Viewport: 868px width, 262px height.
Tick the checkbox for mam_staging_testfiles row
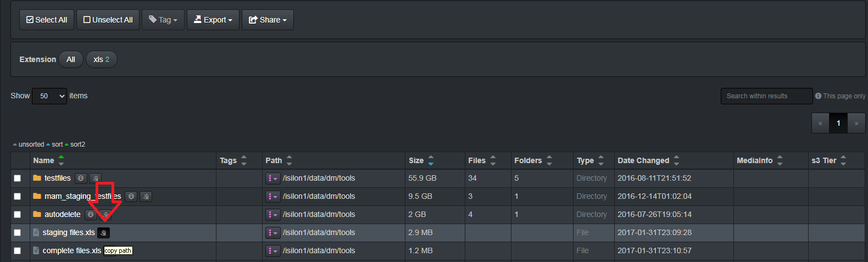click(17, 196)
